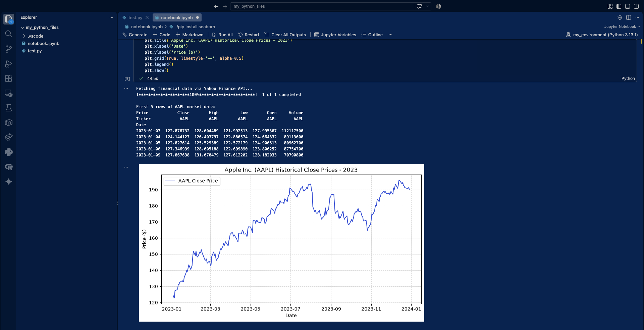Close the test.py tab
The width and height of the screenshot is (644, 330).
(x=147, y=17)
